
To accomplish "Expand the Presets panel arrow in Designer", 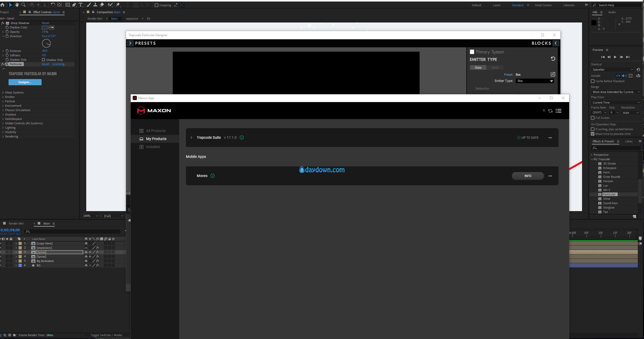I will click(130, 43).
